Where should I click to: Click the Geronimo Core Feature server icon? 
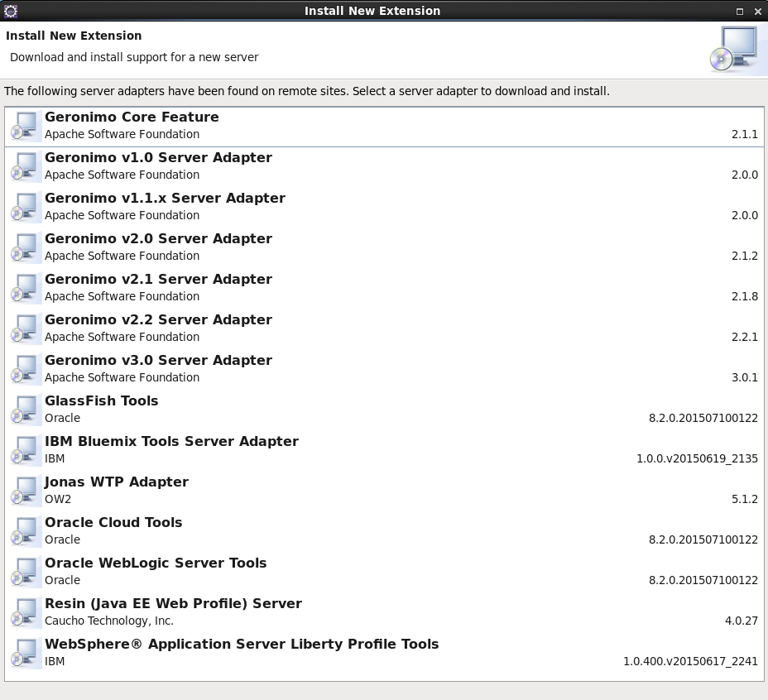pos(25,127)
